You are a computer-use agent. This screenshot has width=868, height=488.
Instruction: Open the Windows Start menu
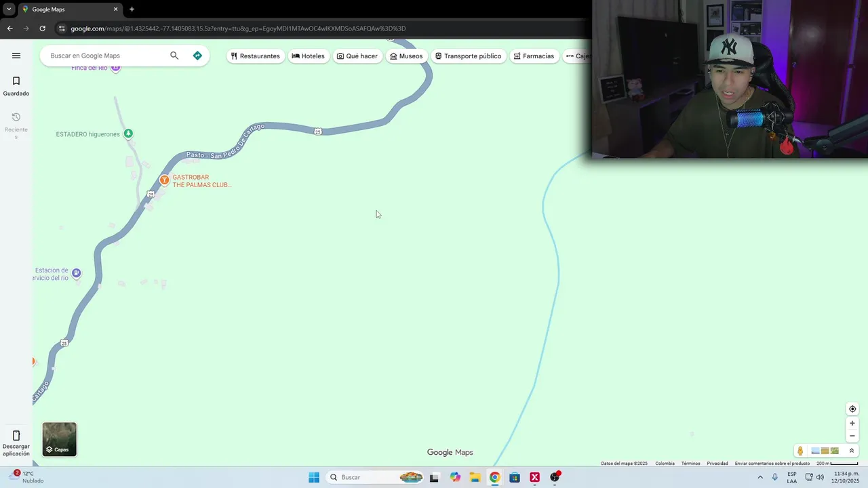314,477
